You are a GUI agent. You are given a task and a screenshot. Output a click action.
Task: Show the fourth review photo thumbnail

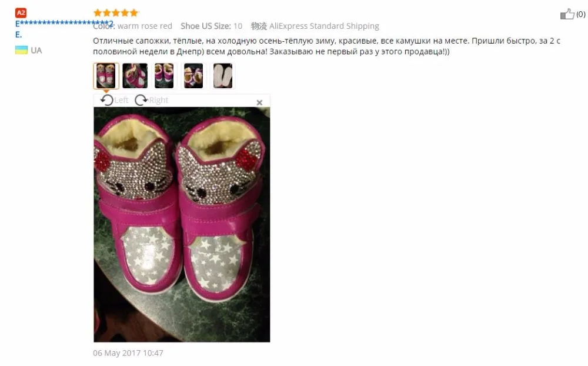(x=193, y=76)
